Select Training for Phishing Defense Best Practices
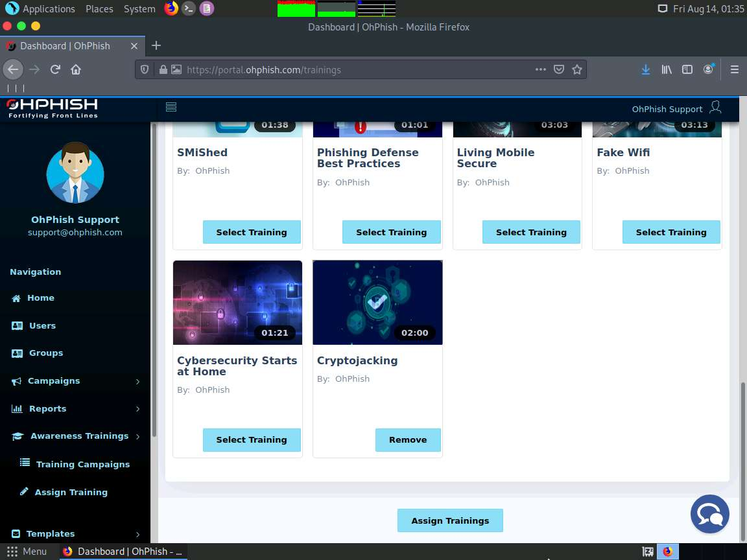 (x=392, y=232)
